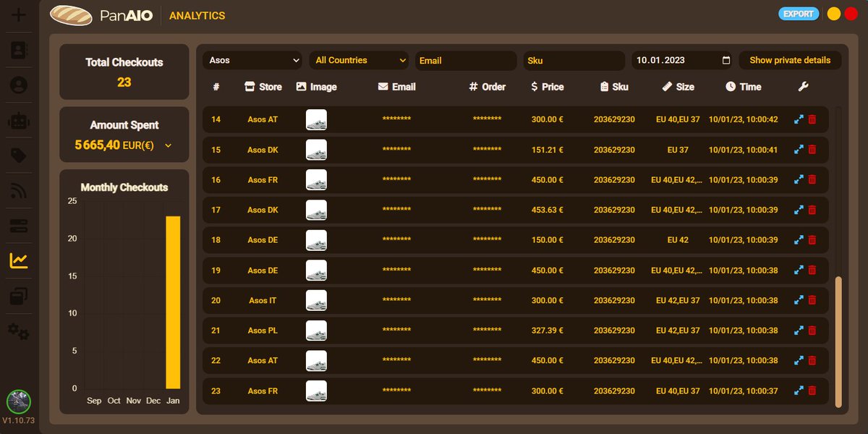Expand details for row 16 Asos FR
The width and height of the screenshot is (868, 434).
pos(799,180)
